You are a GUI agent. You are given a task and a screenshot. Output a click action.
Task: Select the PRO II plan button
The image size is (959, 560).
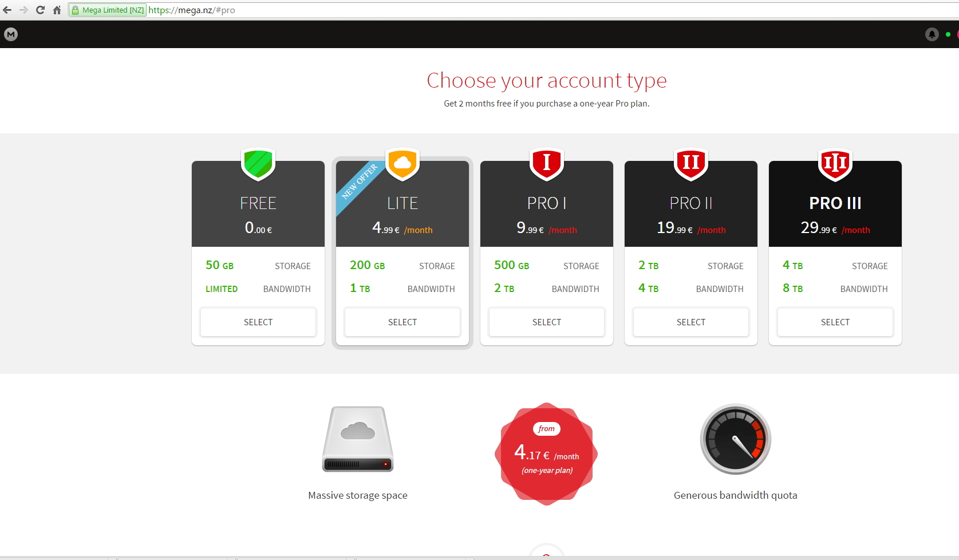(691, 322)
